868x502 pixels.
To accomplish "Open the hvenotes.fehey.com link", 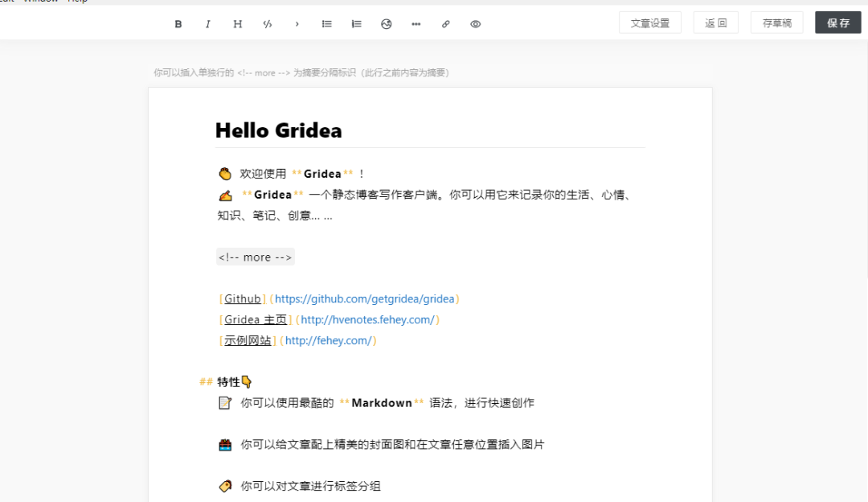I will [367, 319].
